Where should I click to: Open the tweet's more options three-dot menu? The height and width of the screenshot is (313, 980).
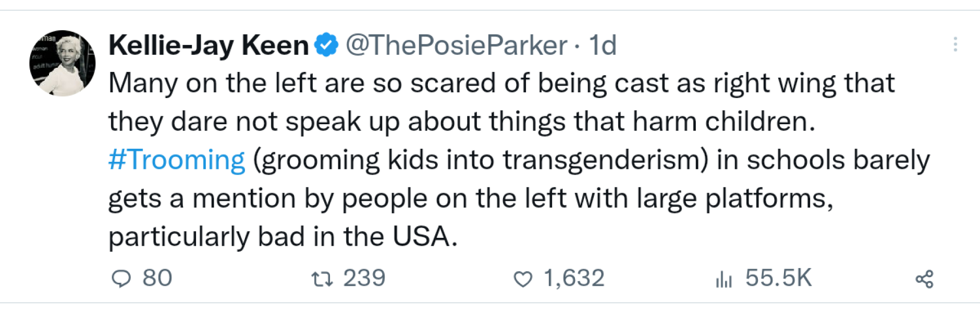(955, 44)
